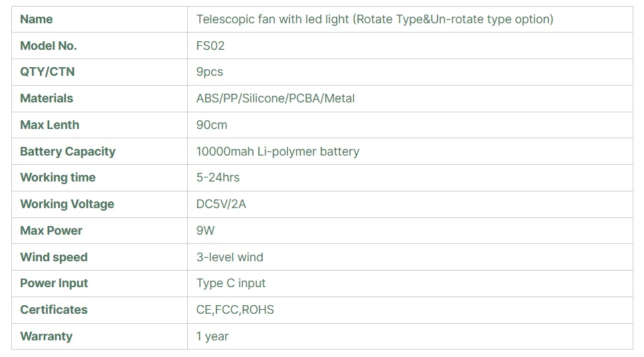Screen dimensions: 644x357
Task: Click the "Max Lenth" label cell
Action: [x=50, y=125]
